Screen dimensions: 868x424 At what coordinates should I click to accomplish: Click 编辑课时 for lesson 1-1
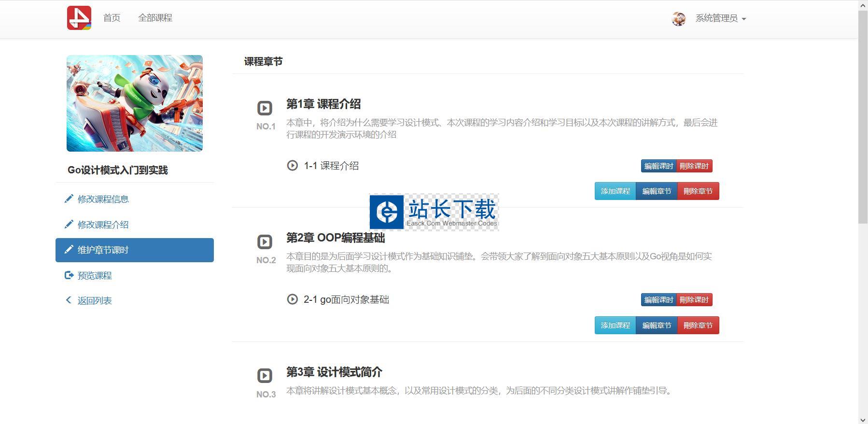658,166
